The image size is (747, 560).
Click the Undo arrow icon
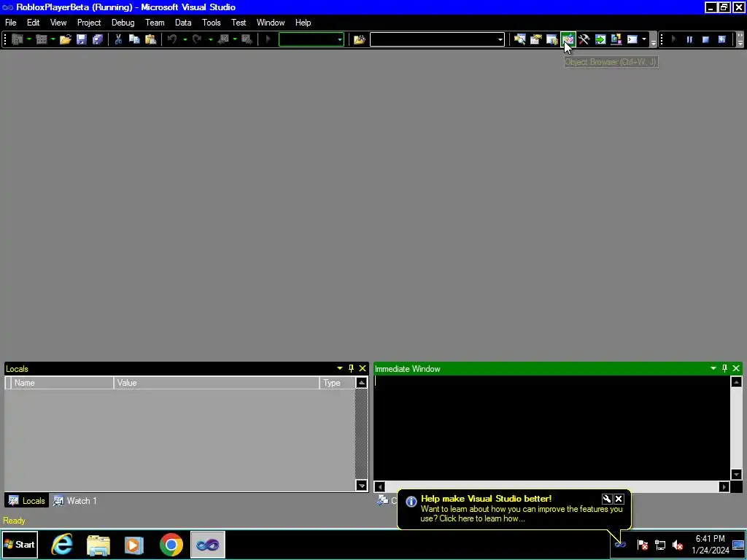172,39
